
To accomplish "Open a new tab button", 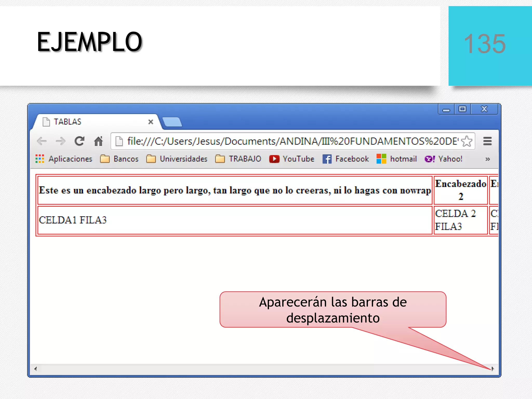I will 172,122.
